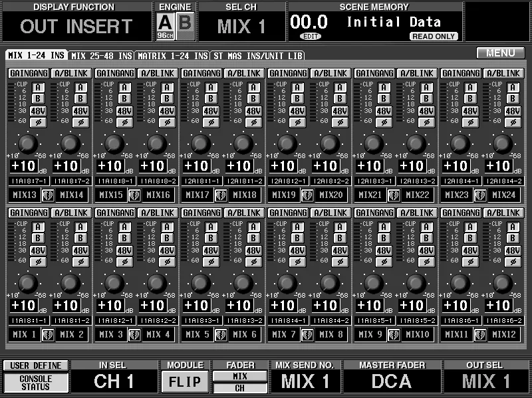Click the Initial Data scene title

click(394, 23)
